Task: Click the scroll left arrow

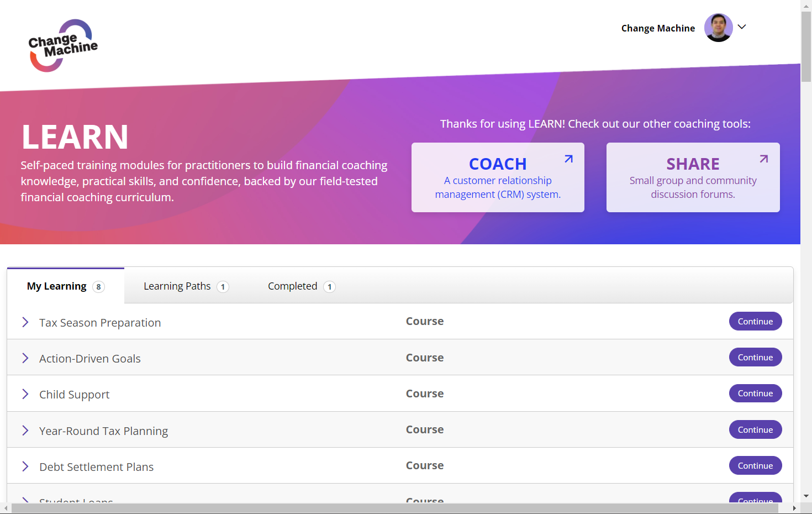Action: point(6,508)
